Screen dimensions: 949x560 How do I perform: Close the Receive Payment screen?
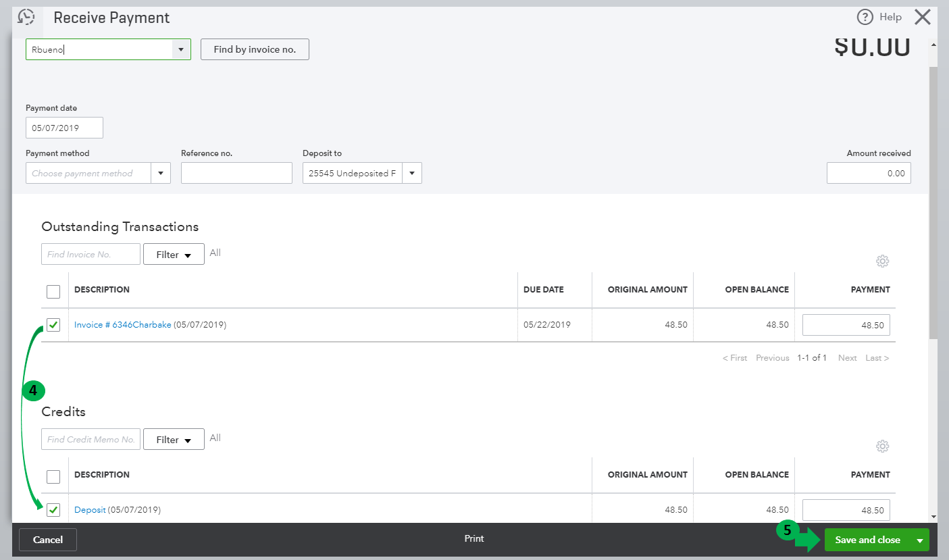922,17
